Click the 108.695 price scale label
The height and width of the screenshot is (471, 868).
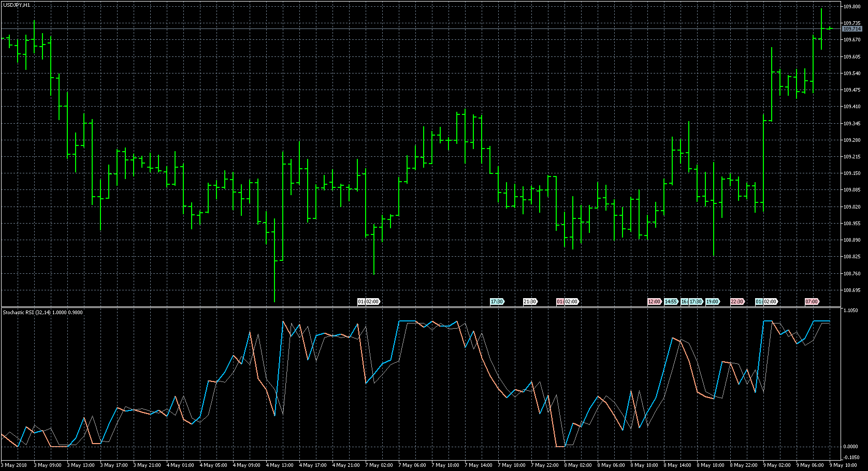(x=852, y=290)
